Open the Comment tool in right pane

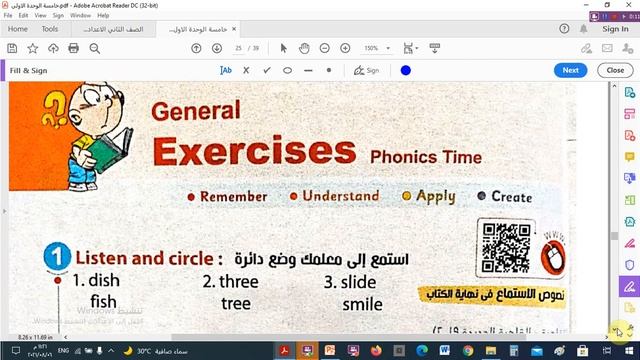[630, 157]
